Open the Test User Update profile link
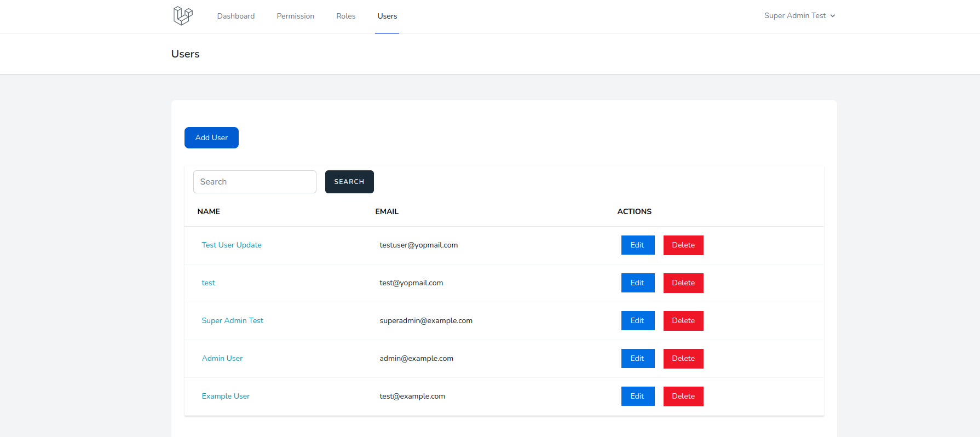The width and height of the screenshot is (980, 437). (x=232, y=245)
